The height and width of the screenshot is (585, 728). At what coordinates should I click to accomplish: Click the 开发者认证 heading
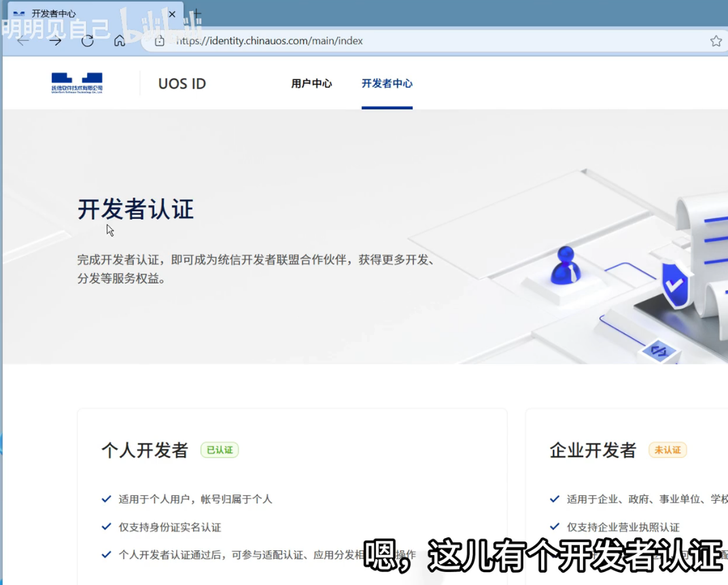[x=135, y=209]
